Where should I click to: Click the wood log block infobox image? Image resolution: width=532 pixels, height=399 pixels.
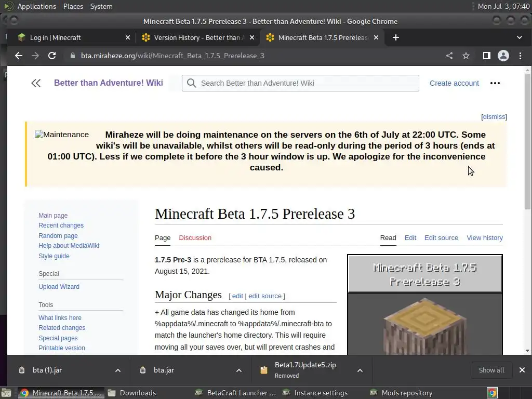(425, 326)
